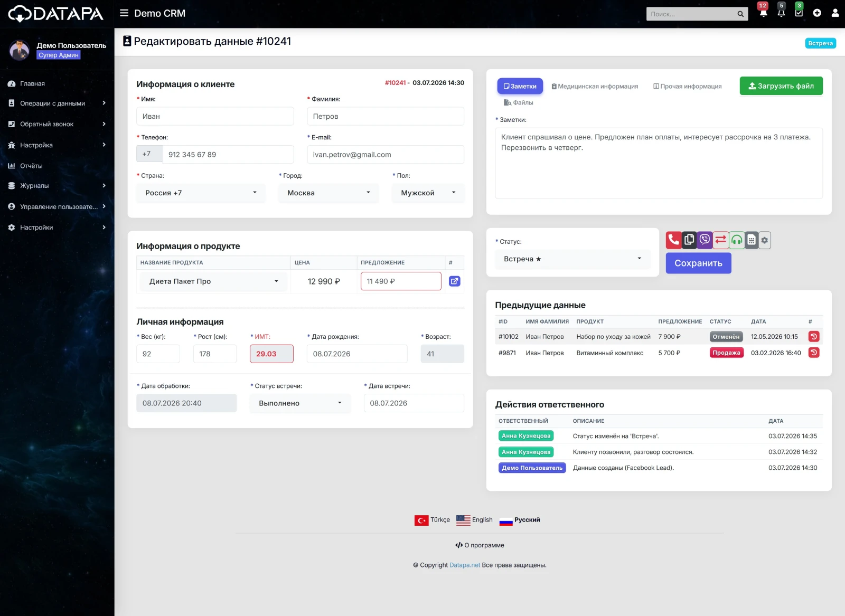The height and width of the screenshot is (616, 845).
Task: Click the header Поиск search box
Action: click(690, 14)
